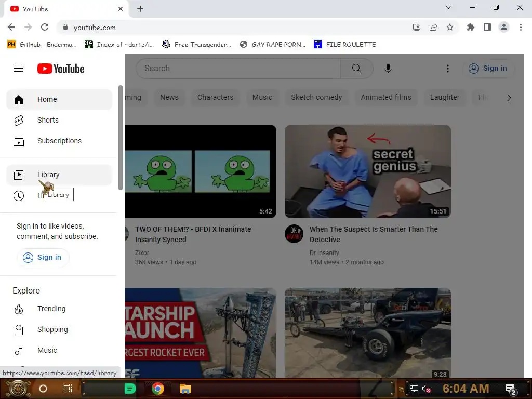
Task: Open title TWO OF THEM!? BFDI video
Action: pos(193,234)
